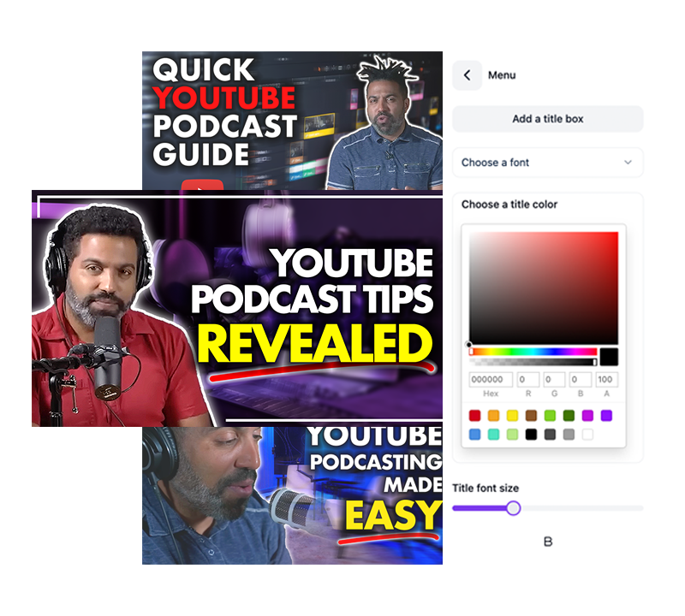Click the rainbow hue slider bar
685x616 pixels.
pyautogui.click(x=533, y=352)
